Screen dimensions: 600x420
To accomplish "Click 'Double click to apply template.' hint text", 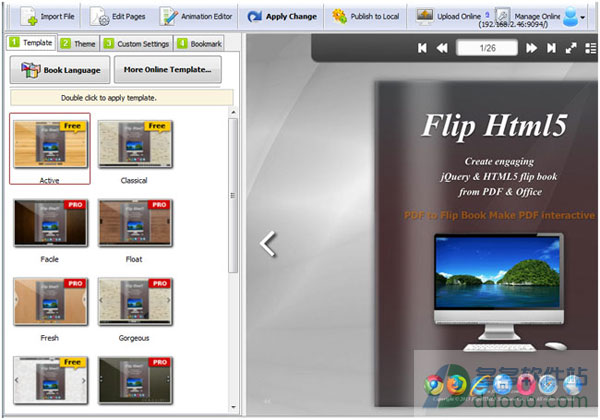I will (x=109, y=98).
